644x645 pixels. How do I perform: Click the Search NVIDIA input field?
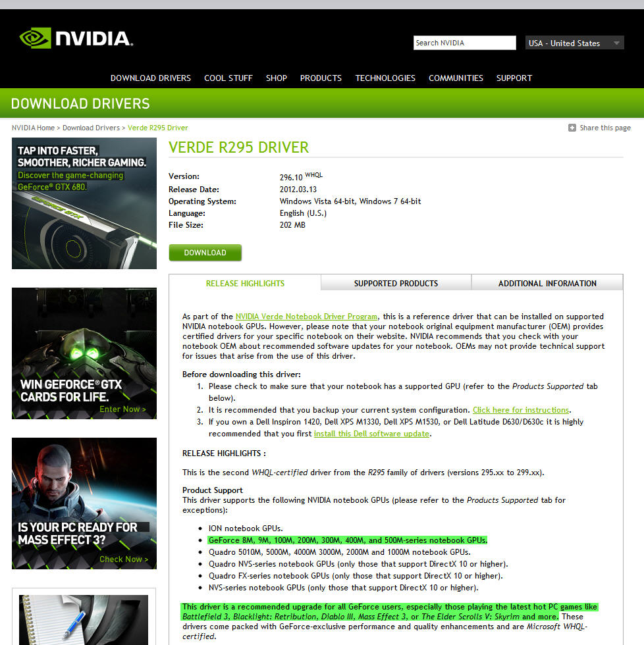tap(465, 43)
